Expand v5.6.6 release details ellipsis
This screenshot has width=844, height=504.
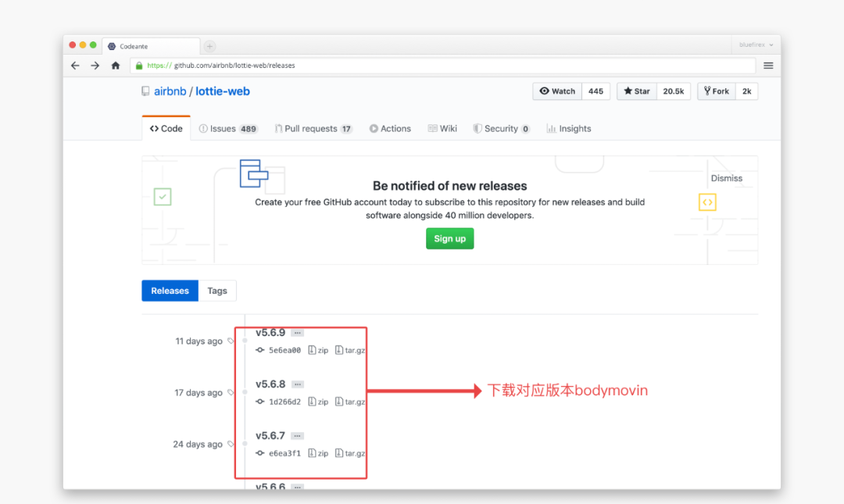[298, 487]
